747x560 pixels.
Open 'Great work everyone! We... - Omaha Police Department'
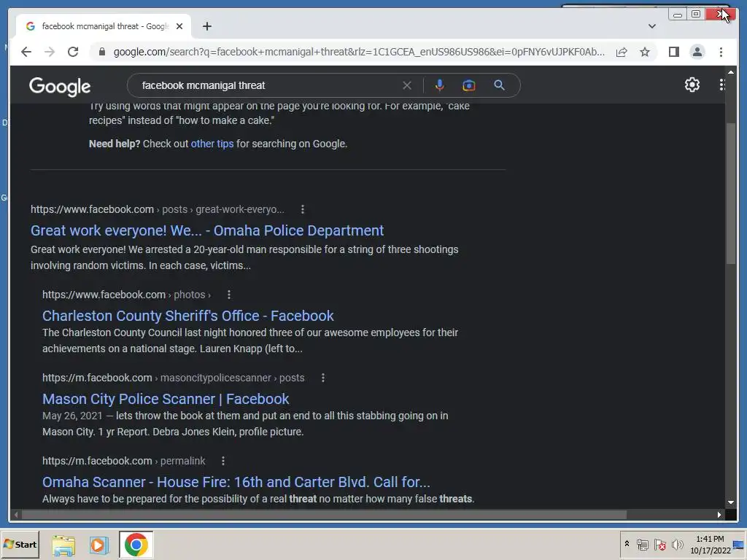pos(207,230)
